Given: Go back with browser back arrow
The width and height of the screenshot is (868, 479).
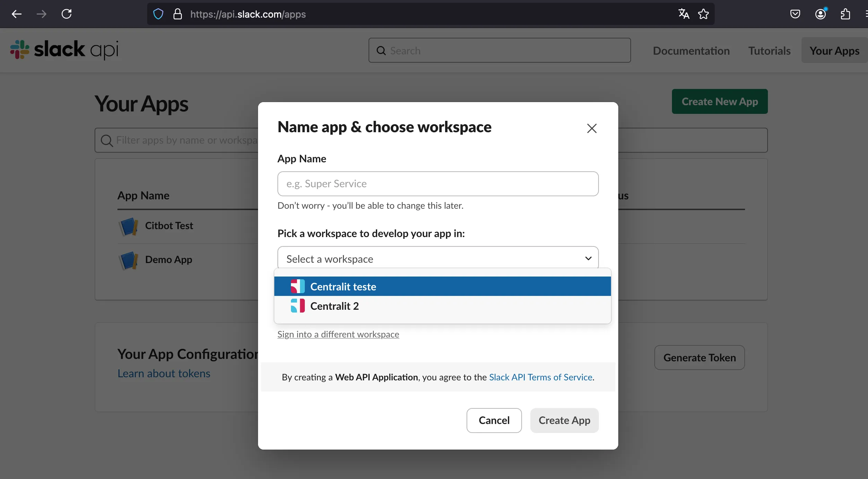Looking at the screenshot, I should pos(17,14).
